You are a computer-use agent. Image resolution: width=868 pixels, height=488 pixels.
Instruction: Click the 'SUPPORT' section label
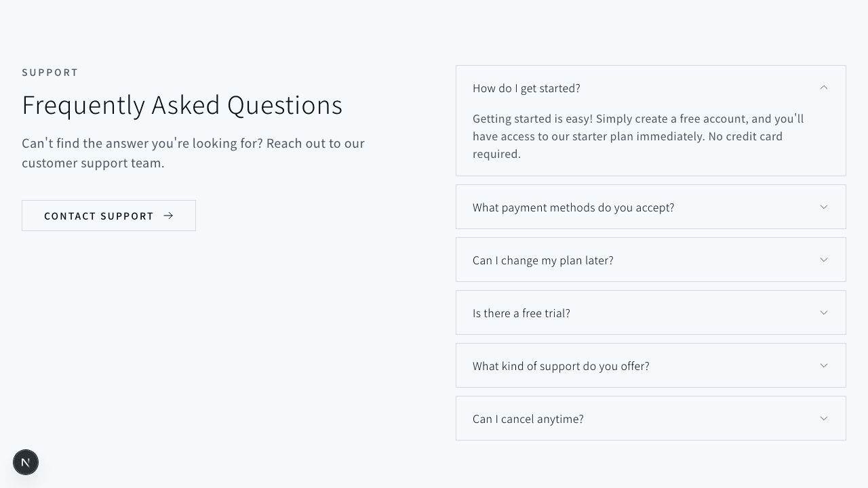tap(50, 73)
